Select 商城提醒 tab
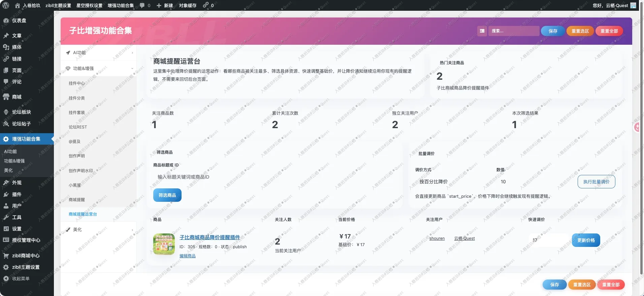The width and height of the screenshot is (644, 296). coord(99,200)
